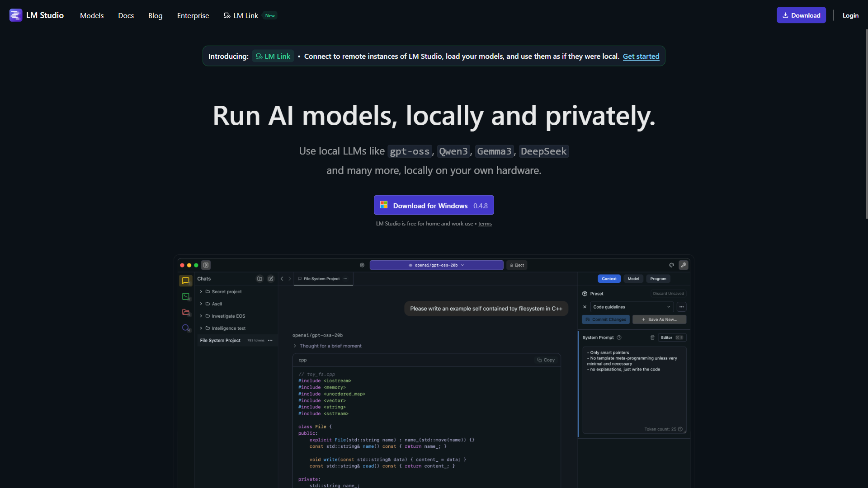
Task: Open the green Developer terminal sidebar icon
Action: (x=185, y=296)
